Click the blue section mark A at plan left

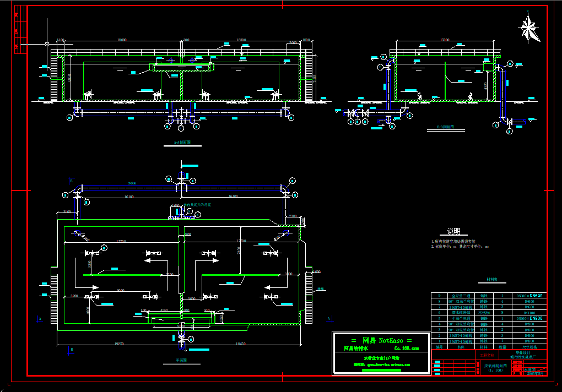tap(40, 319)
